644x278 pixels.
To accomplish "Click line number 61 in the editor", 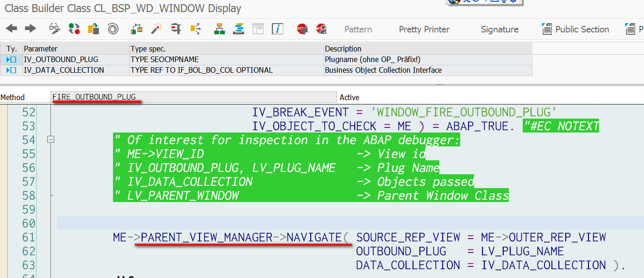I will (x=29, y=237).
